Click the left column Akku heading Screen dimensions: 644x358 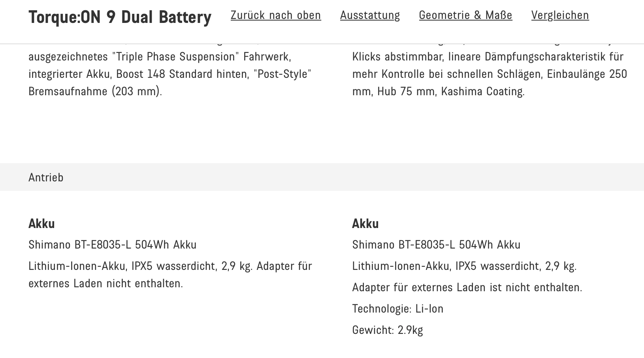(x=41, y=224)
